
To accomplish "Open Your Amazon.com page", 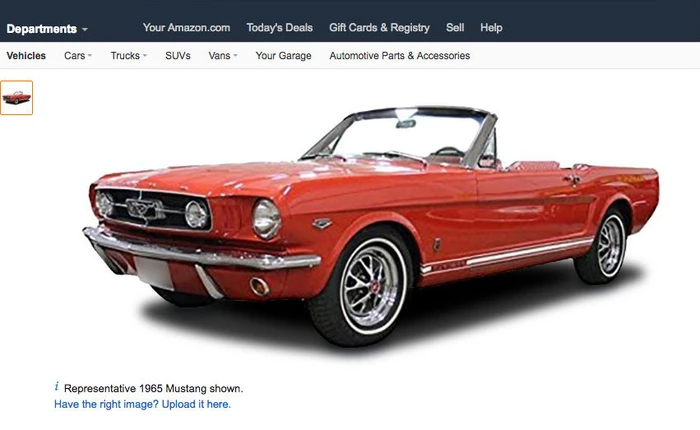I will pos(187,28).
